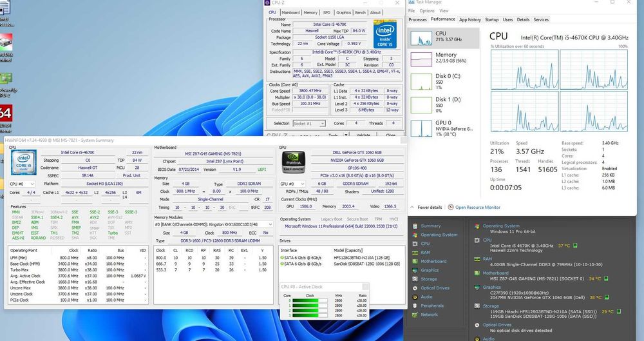Switch to Memory tab in CPU-Z

310,13
